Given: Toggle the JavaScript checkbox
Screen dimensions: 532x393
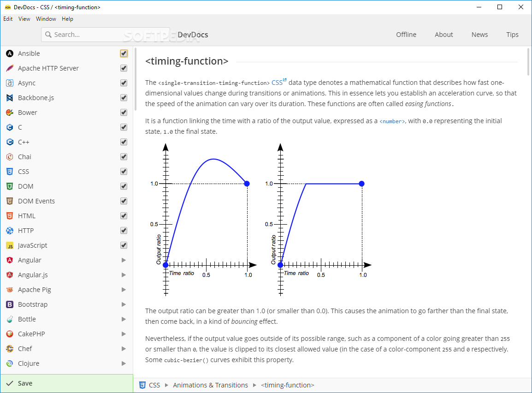Looking at the screenshot, I should click(x=124, y=245).
